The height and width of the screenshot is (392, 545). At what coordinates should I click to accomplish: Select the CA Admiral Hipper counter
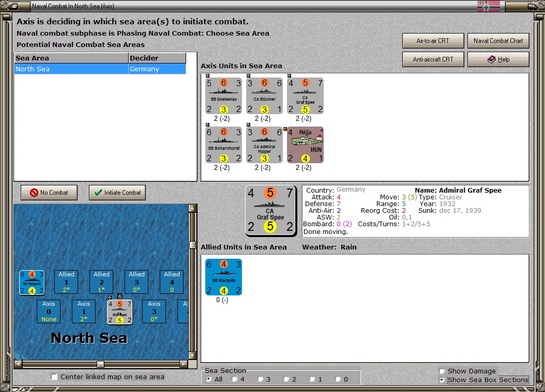[x=265, y=145]
